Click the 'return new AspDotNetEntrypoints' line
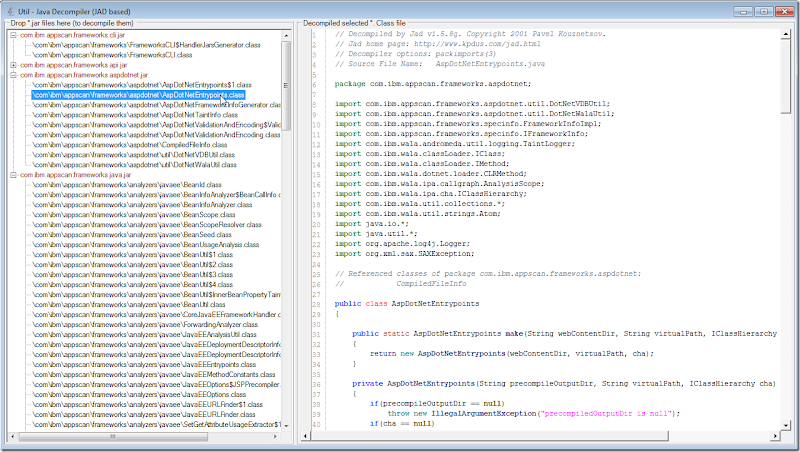The image size is (800, 452). point(512,354)
